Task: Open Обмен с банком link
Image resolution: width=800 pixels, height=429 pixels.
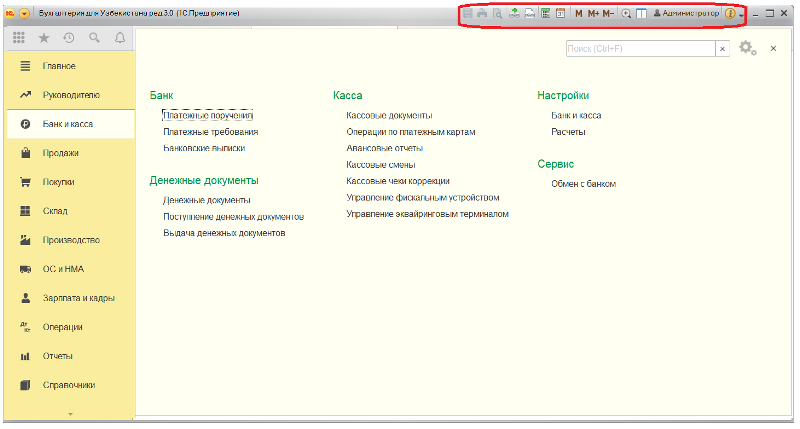Action: [583, 184]
